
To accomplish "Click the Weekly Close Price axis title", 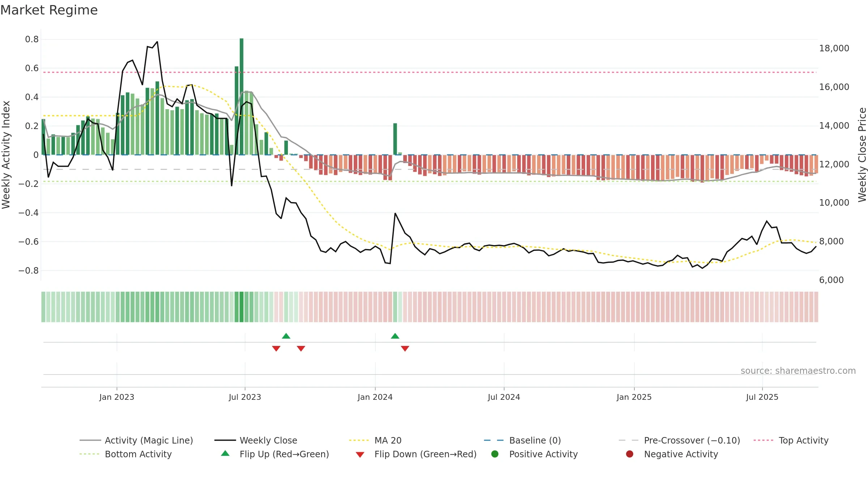I will pos(862,155).
